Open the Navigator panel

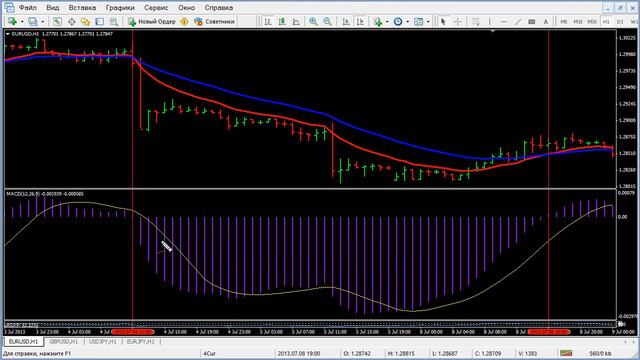pyautogui.click(x=85, y=22)
